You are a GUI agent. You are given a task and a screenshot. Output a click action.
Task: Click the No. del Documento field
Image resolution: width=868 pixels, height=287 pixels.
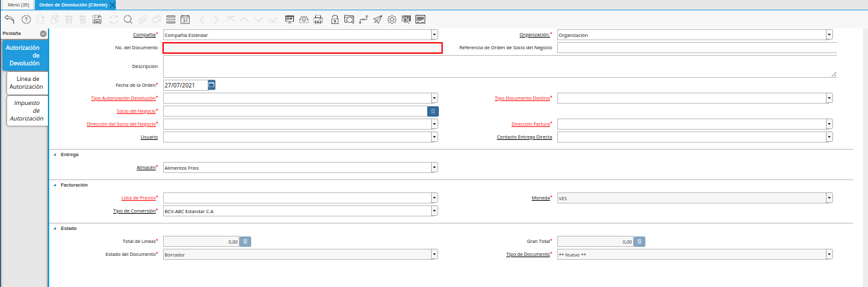coord(302,48)
